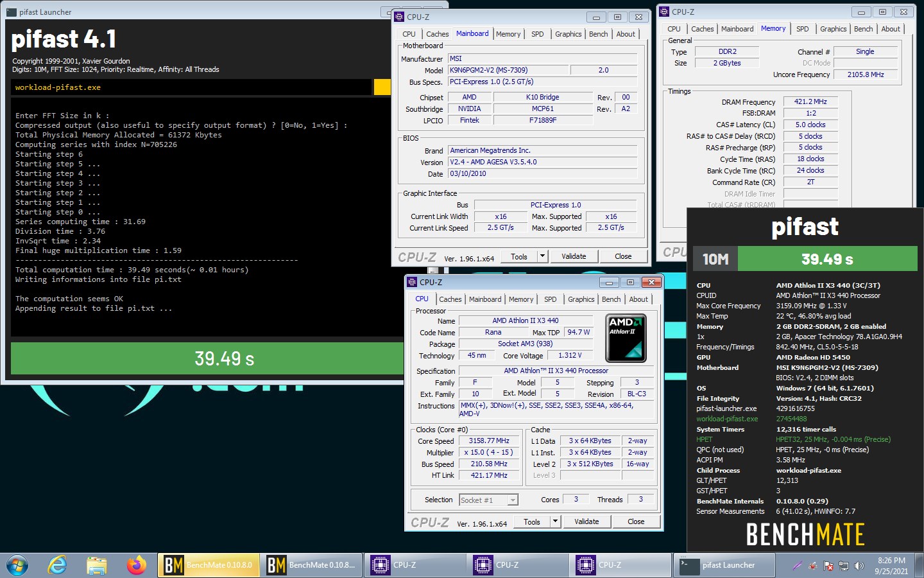
Task: Click the Name field AMD Athlon II X3 440
Action: click(526, 320)
